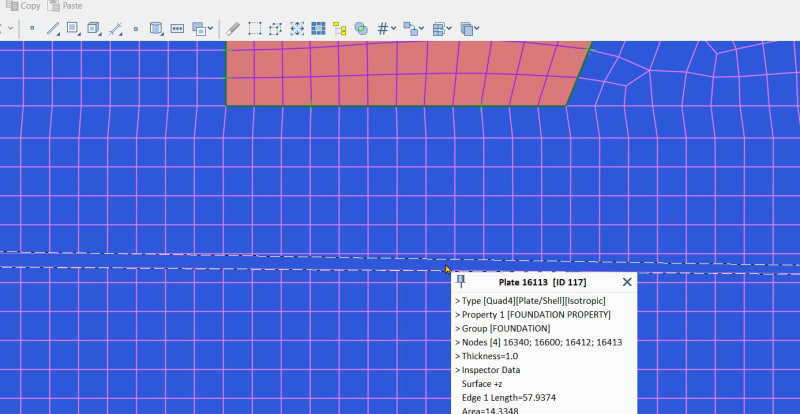Choose the dashed rectangle select tool
Image resolution: width=800 pixels, height=414 pixels.
click(x=255, y=29)
